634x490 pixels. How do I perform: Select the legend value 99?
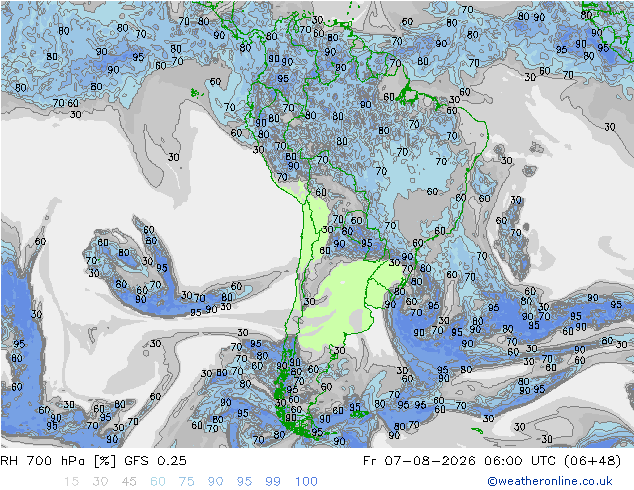coord(273,482)
